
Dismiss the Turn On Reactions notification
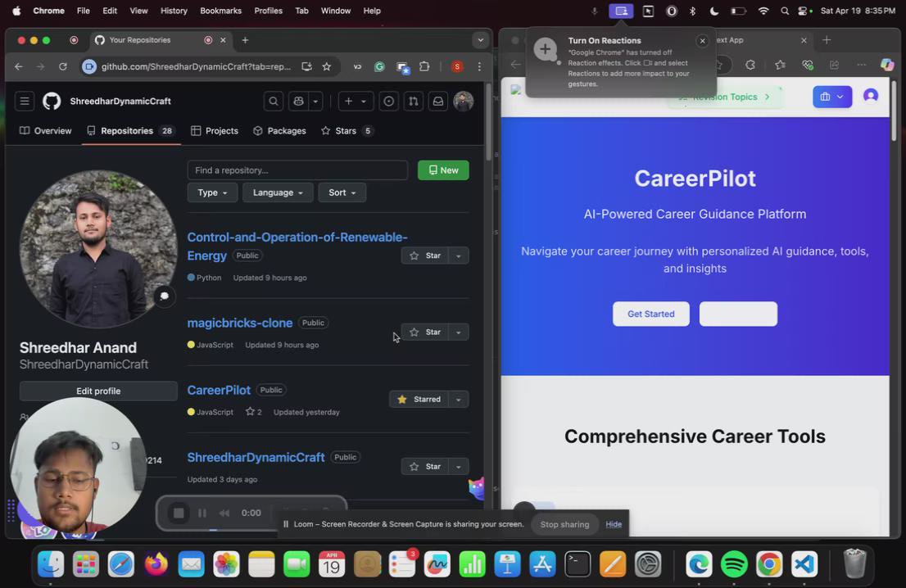(702, 41)
